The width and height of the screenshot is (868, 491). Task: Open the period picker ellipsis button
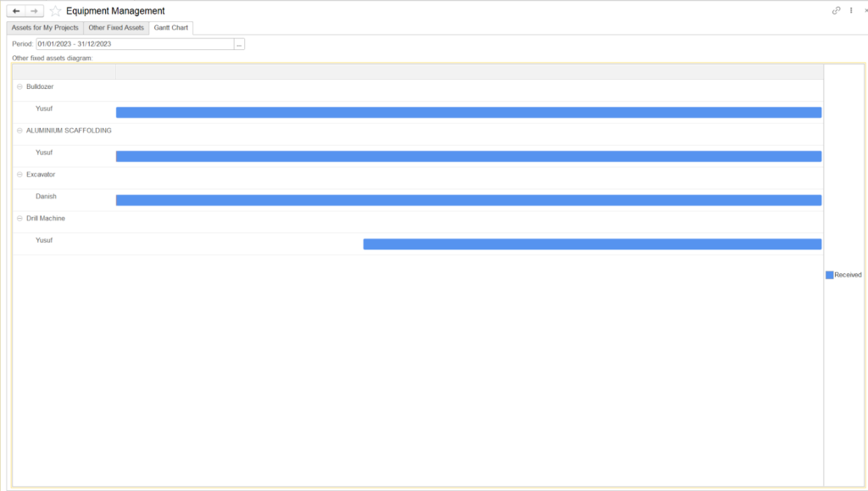[x=240, y=44]
